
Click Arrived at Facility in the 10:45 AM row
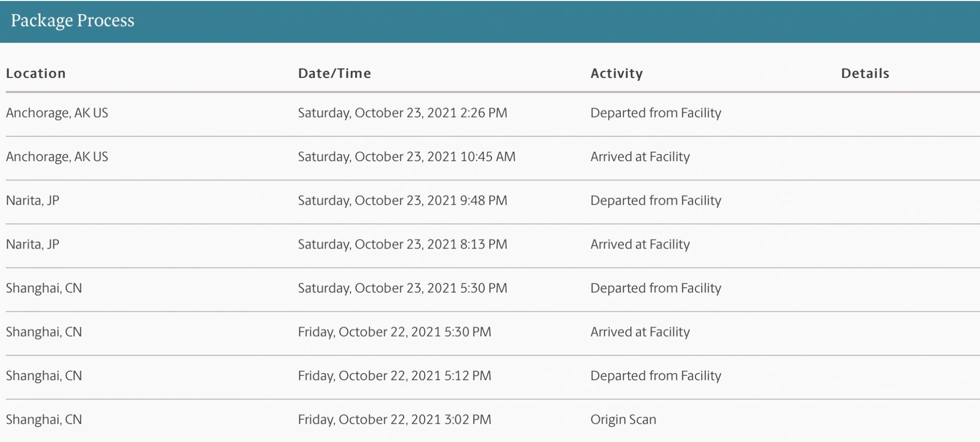[x=640, y=157]
